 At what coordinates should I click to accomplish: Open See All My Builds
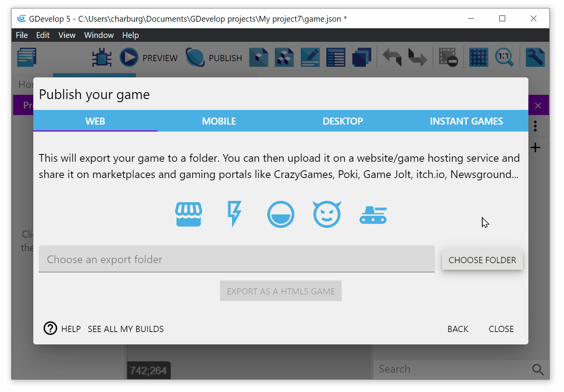(x=126, y=329)
